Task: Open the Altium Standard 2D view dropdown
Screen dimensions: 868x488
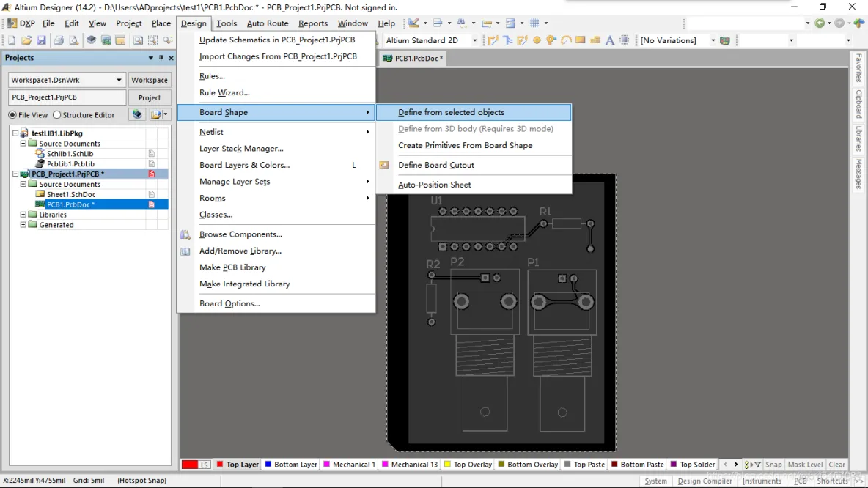Action: click(x=474, y=40)
